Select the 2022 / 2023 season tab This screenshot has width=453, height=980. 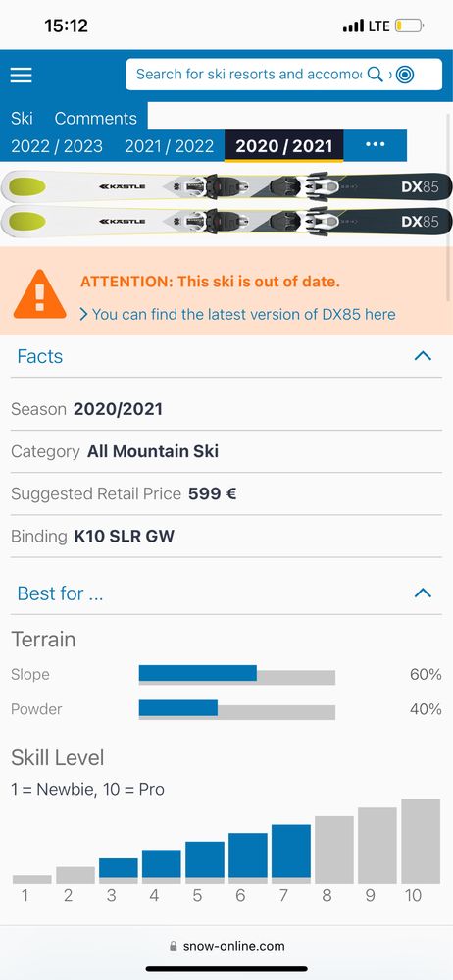pyautogui.click(x=57, y=146)
